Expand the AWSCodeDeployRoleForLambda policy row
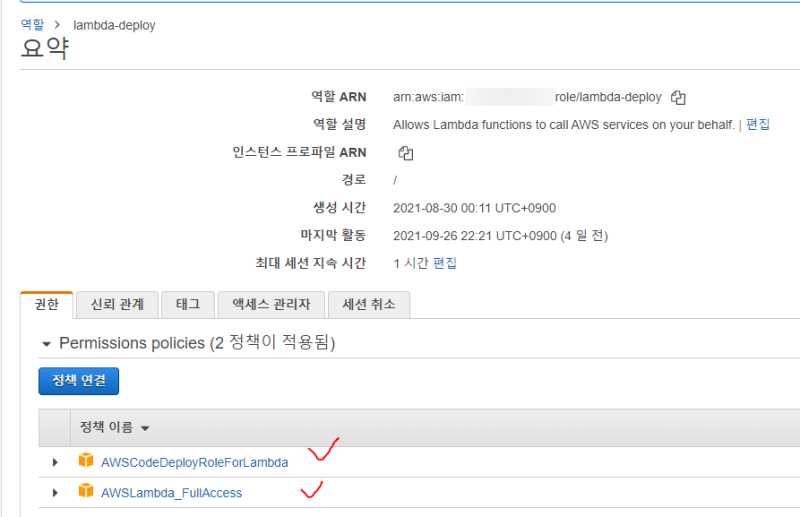 (55, 462)
